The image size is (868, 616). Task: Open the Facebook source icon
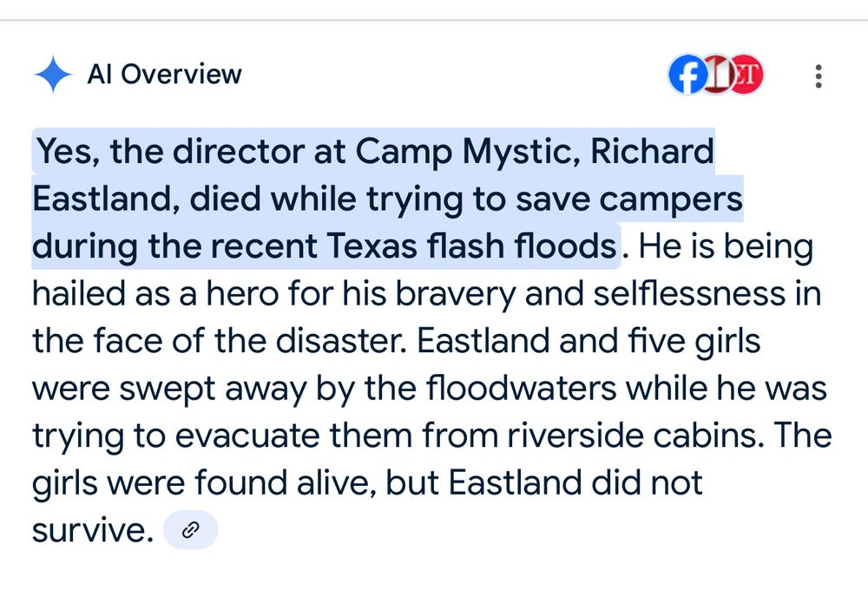[687, 75]
